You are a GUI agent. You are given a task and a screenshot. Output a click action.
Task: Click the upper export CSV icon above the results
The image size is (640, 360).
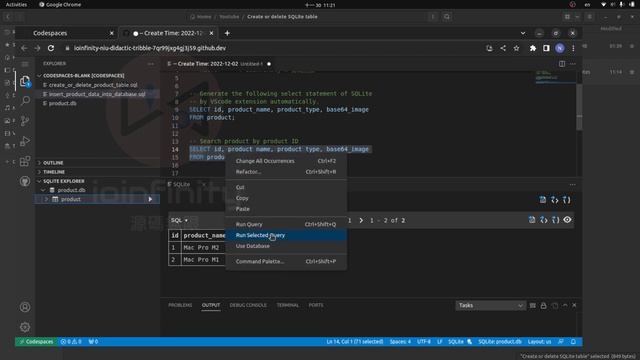click(542, 200)
